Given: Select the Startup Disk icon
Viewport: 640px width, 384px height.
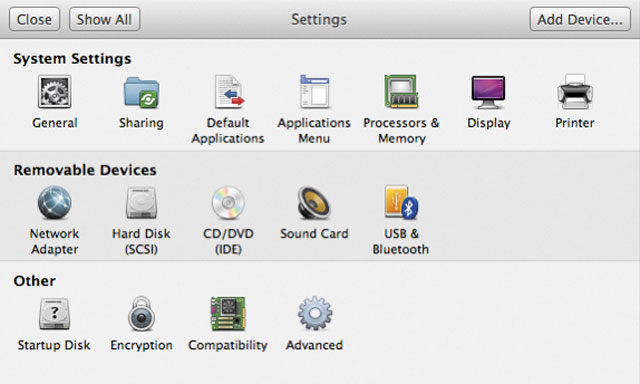Looking at the screenshot, I should [x=55, y=314].
